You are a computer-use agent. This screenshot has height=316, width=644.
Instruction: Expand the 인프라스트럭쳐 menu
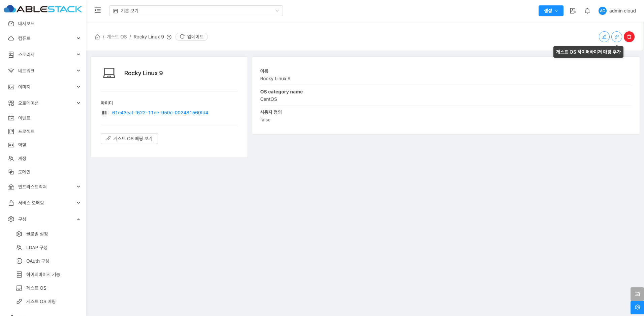(43, 187)
